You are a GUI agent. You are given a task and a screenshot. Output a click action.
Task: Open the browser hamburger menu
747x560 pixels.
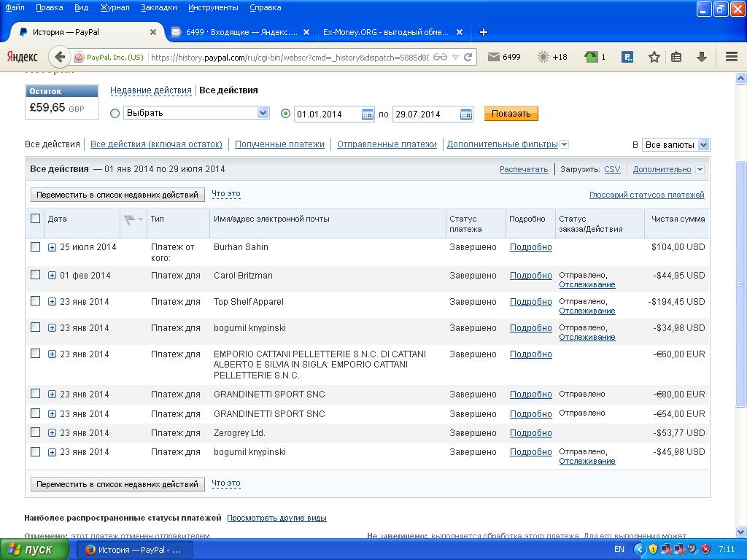pyautogui.click(x=732, y=57)
